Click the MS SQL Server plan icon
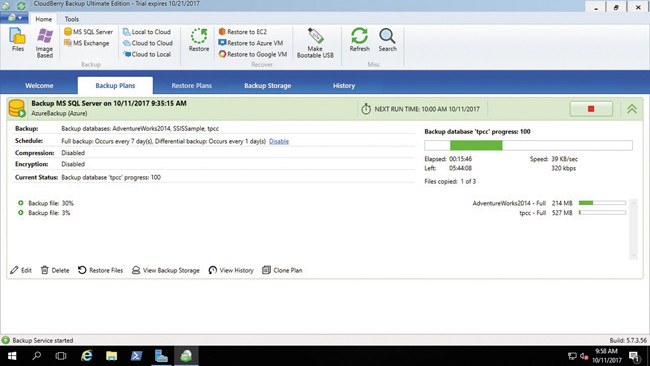Screen dimensions: 650x366 (x=17, y=109)
